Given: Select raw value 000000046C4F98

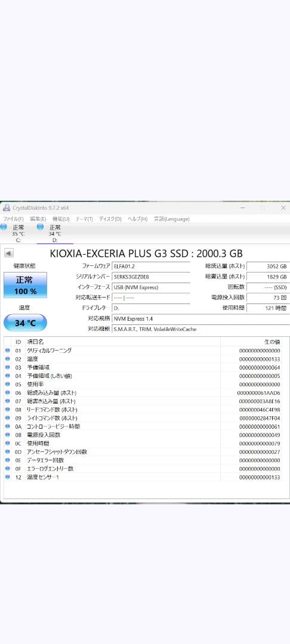Looking at the screenshot, I should point(260,410).
